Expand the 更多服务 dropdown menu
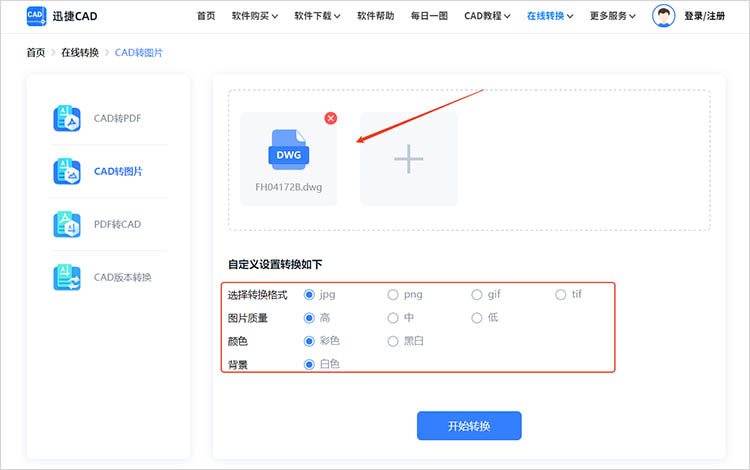 tap(613, 16)
